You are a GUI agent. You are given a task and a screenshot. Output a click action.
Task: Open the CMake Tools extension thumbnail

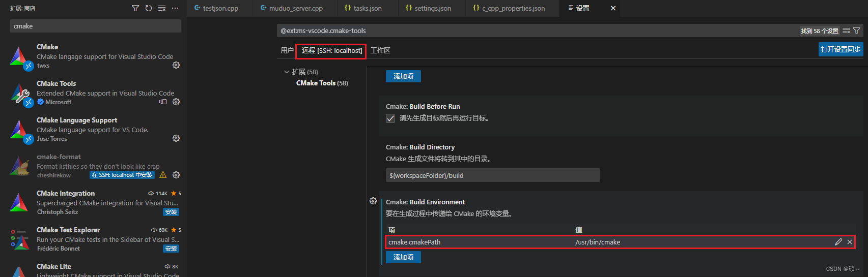point(19,94)
